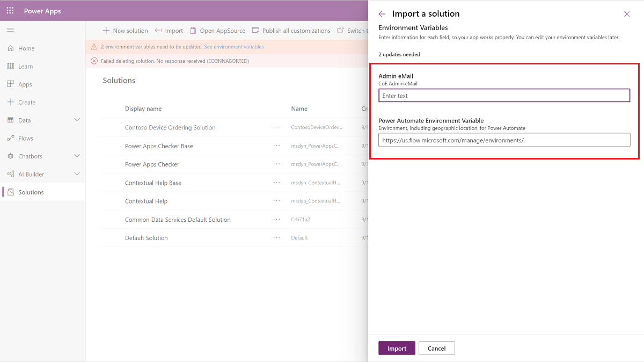Focus the Admin eMail text field
This screenshot has height=362, width=644.
click(504, 96)
